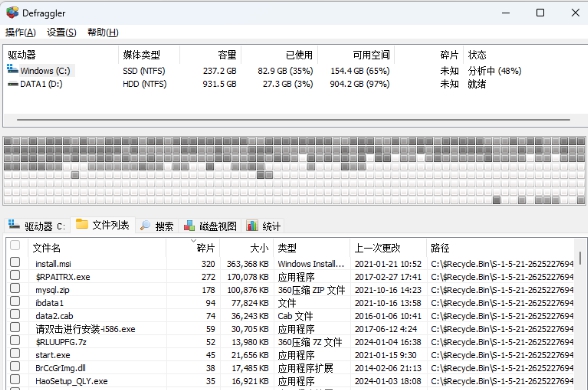Select the Windows (C:) drive row
This screenshot has height=390, width=588.
[296, 71]
